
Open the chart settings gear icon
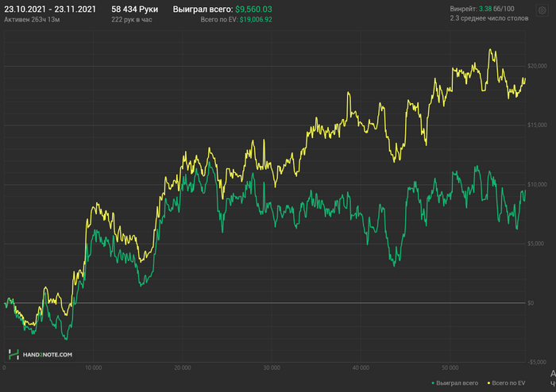(x=542, y=10)
